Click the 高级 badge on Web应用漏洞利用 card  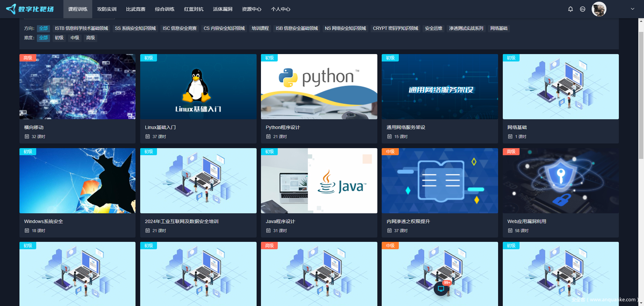(x=511, y=152)
